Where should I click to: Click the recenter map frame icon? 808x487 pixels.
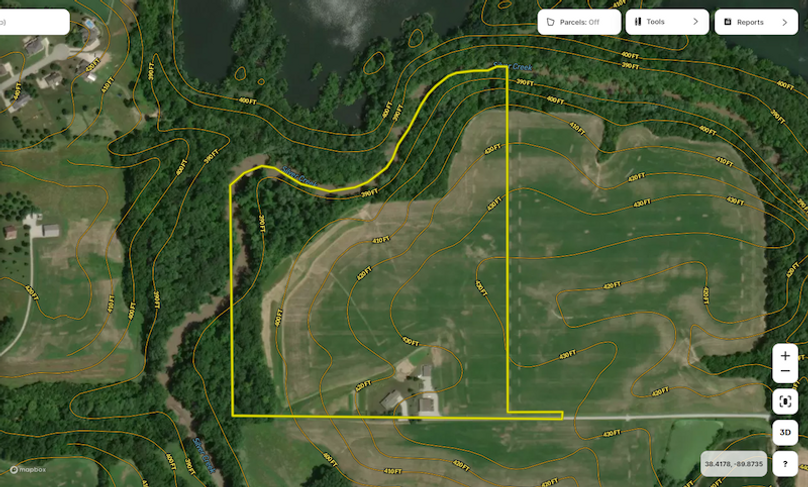click(785, 402)
